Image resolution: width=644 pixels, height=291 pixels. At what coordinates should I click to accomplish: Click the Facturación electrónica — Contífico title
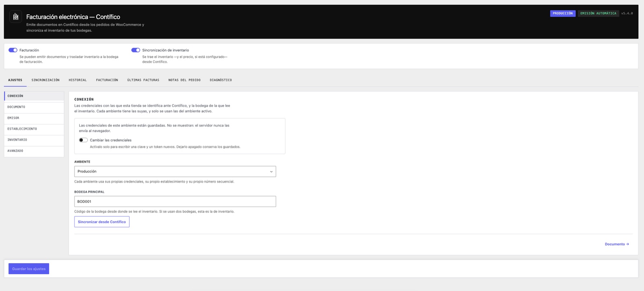[x=73, y=17]
